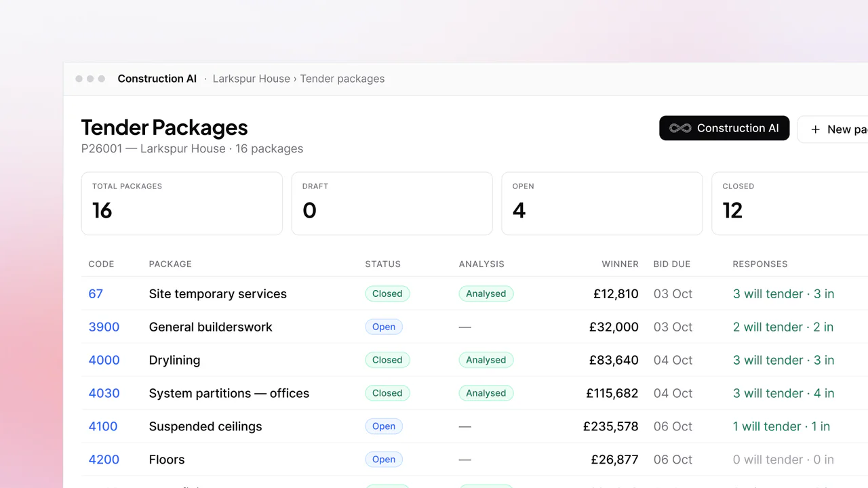Select the Larkspur House breadcrumb

[252, 79]
